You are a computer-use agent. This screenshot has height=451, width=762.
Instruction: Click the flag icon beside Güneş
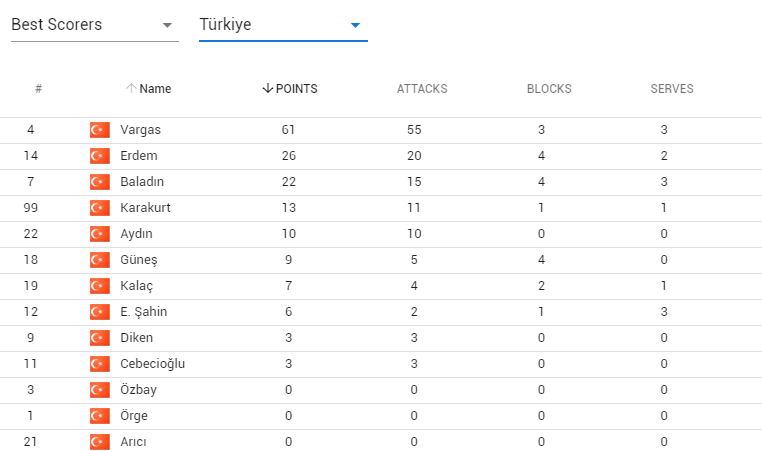(x=99, y=260)
